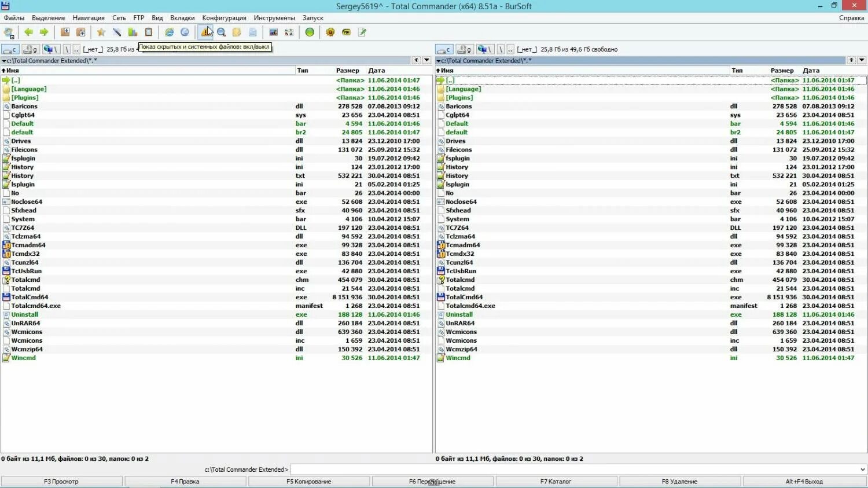Image resolution: width=868 pixels, height=488 pixels.
Task: Open directory hotlist star in right panel
Action: point(851,60)
